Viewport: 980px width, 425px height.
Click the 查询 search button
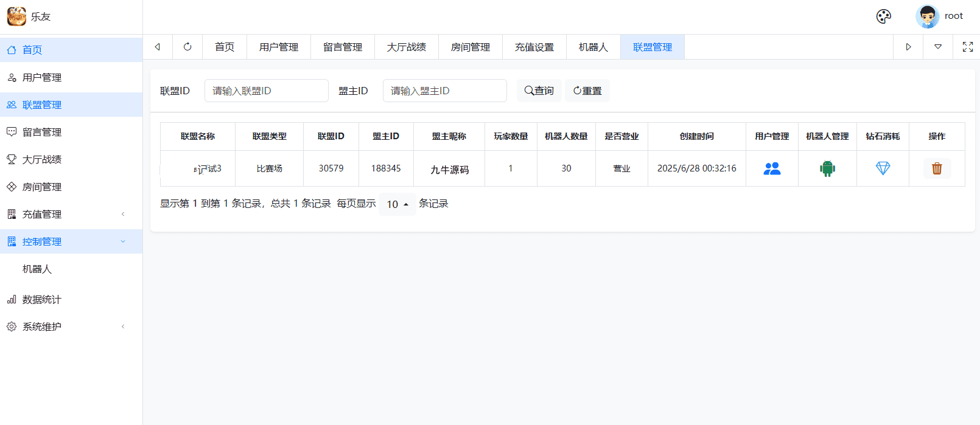[539, 91]
